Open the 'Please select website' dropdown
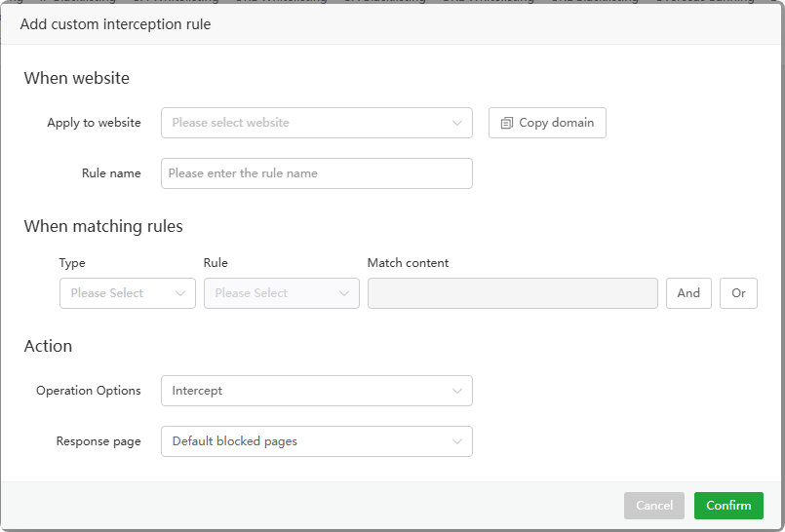The image size is (785, 532). (x=302, y=123)
